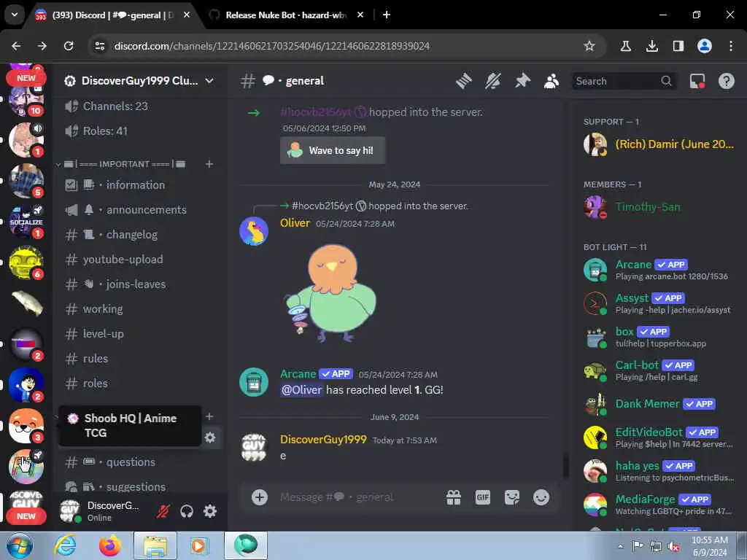Open the Windows Start button
The height and width of the screenshot is (560, 747).
pos(19,545)
